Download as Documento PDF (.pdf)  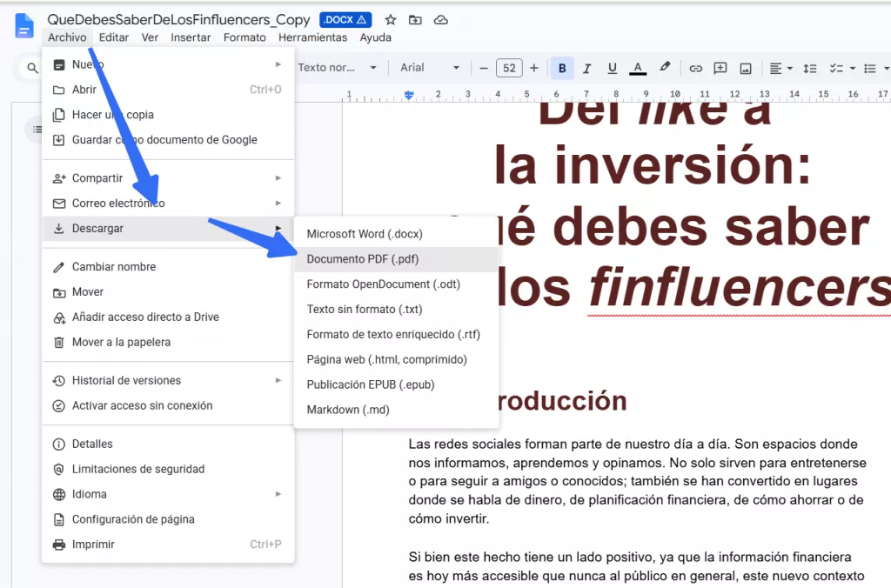pyautogui.click(x=396, y=259)
